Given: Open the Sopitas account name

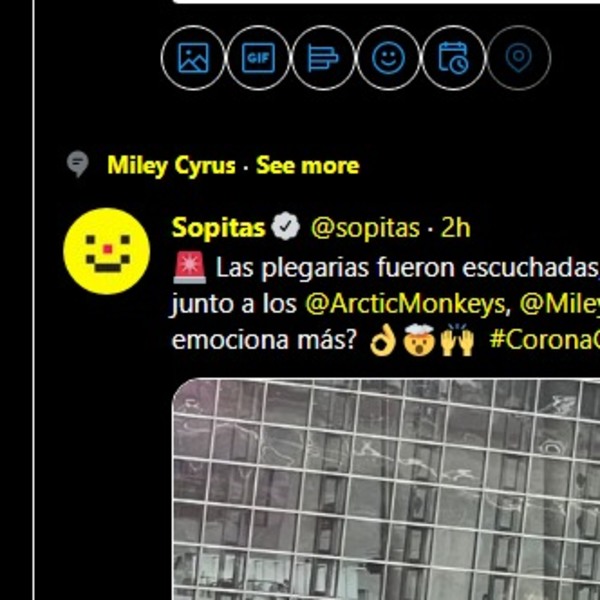Looking at the screenshot, I should (218, 228).
